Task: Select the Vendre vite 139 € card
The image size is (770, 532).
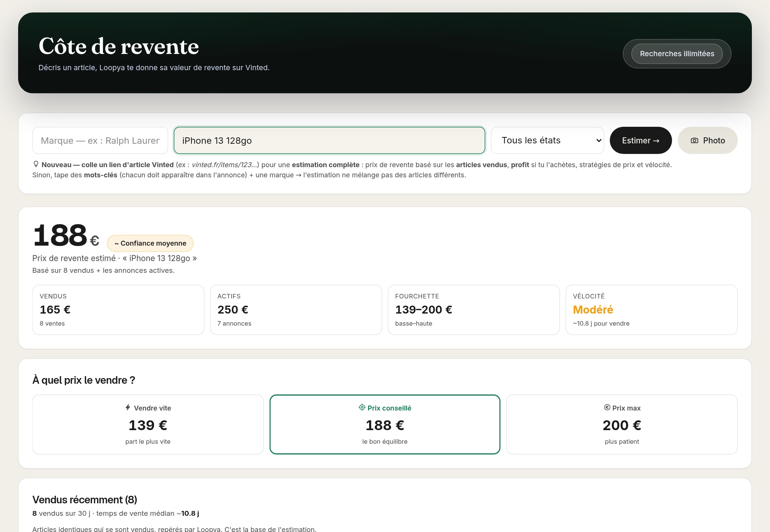Action: tap(148, 424)
